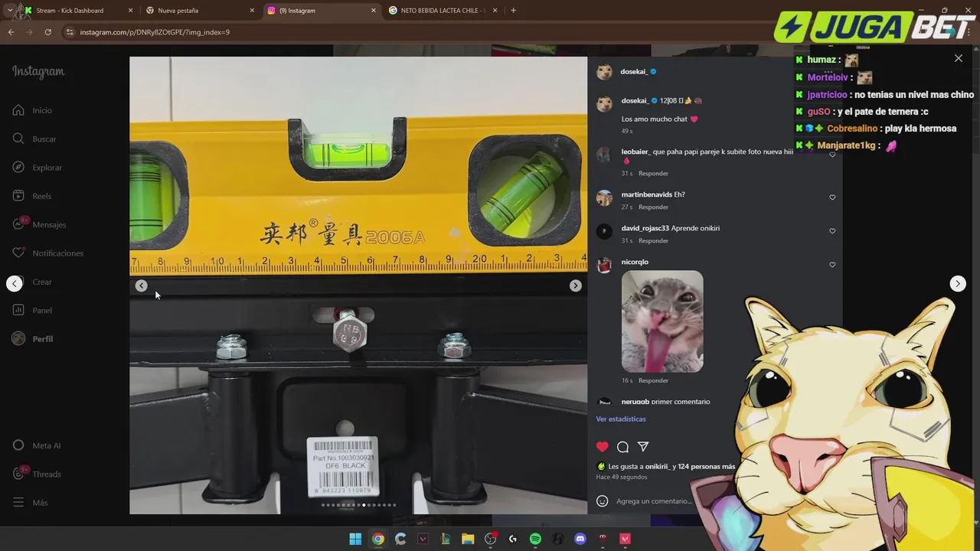Open File Explorer from taskbar
Viewport: 980px width, 551px height.
click(x=468, y=539)
